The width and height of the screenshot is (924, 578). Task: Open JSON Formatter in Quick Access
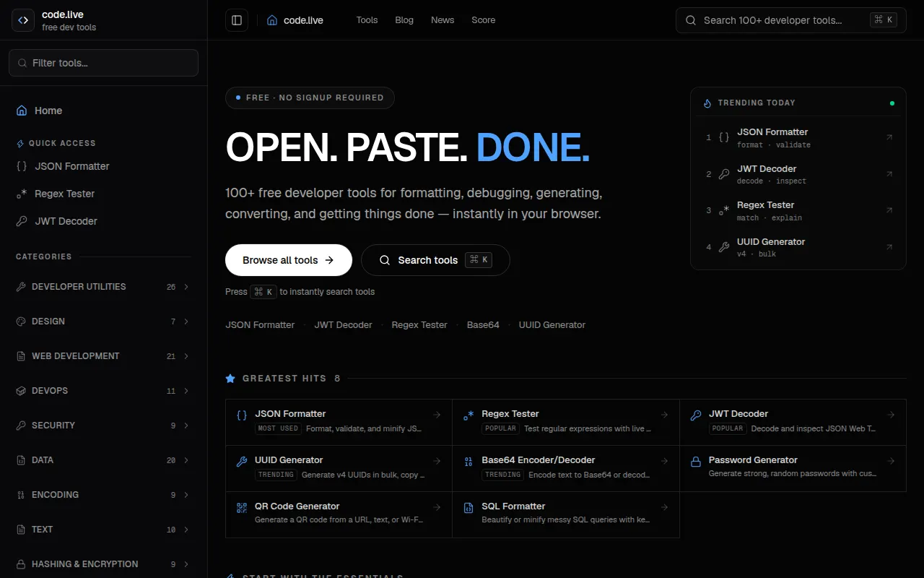pyautogui.click(x=103, y=166)
